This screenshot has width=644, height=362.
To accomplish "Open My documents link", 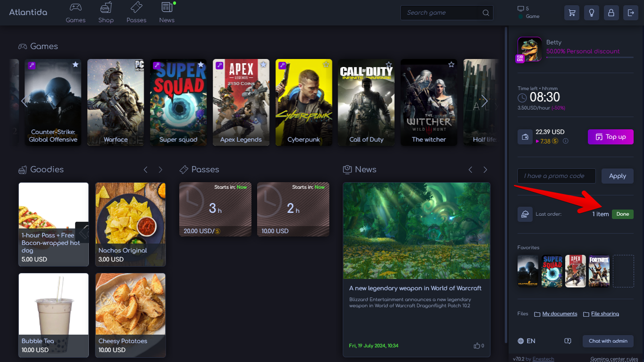I will [556, 314].
